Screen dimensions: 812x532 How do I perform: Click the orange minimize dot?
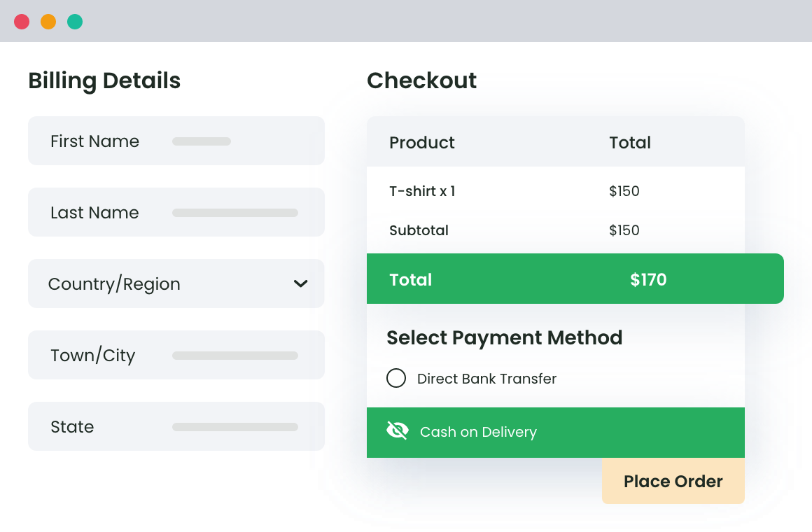(48, 22)
